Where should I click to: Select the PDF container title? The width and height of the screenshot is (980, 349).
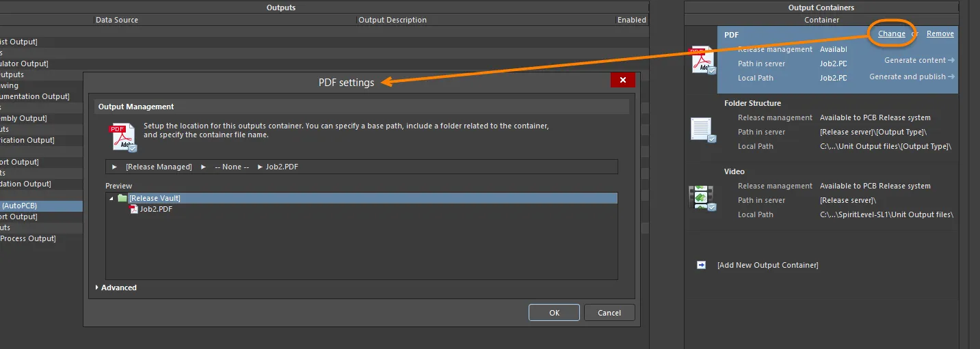(731, 34)
